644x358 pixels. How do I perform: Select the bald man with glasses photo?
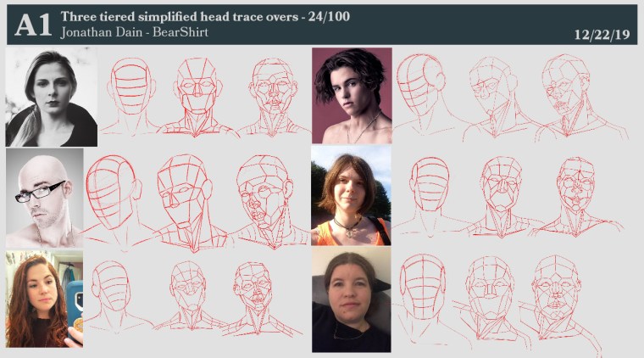44,198
